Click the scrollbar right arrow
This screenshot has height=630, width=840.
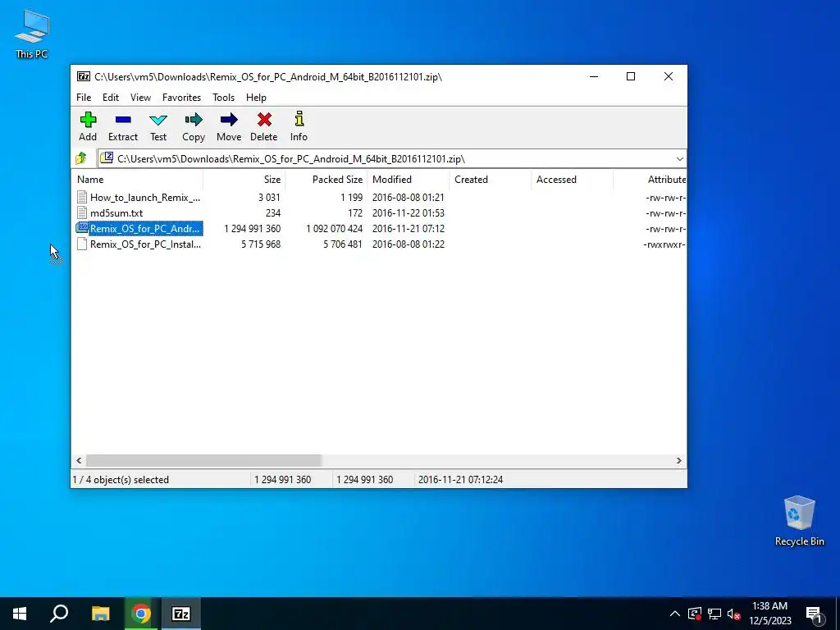[x=678, y=460]
